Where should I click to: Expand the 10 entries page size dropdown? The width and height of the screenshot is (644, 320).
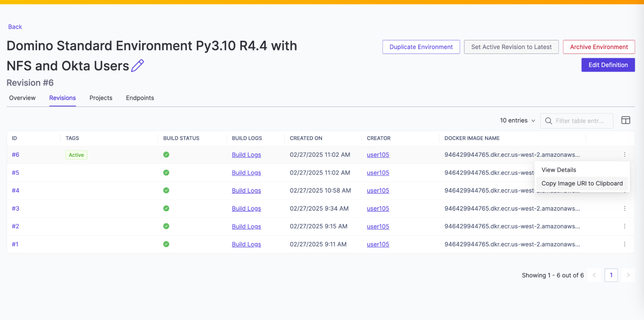tap(517, 121)
